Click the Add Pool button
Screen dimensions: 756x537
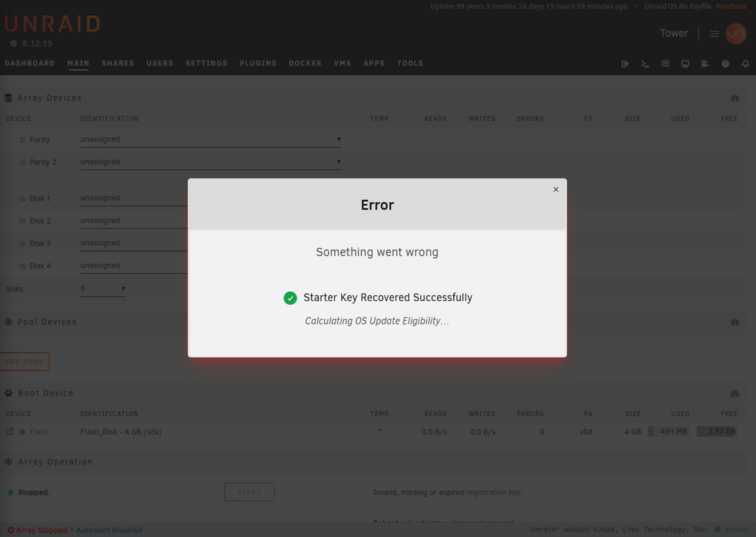(x=24, y=362)
